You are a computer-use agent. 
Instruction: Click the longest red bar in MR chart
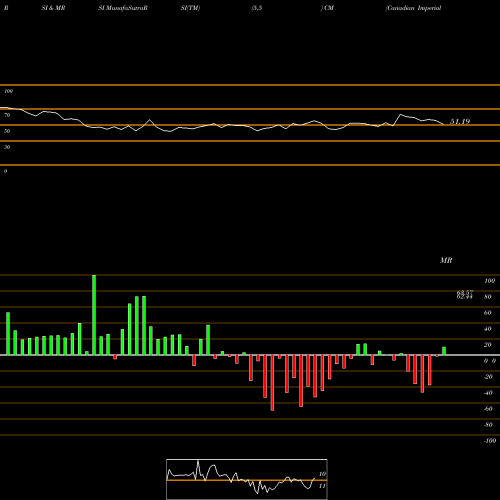coord(272,383)
